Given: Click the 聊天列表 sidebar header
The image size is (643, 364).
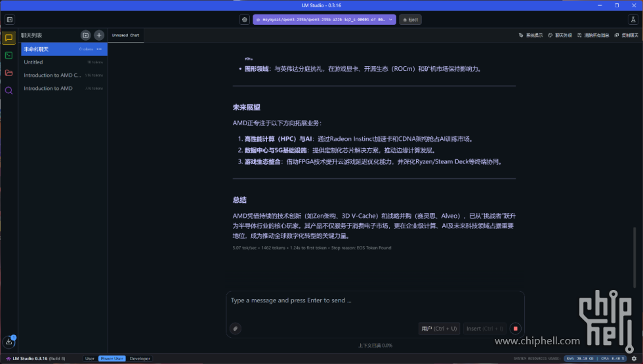Looking at the screenshot, I should click(31, 35).
